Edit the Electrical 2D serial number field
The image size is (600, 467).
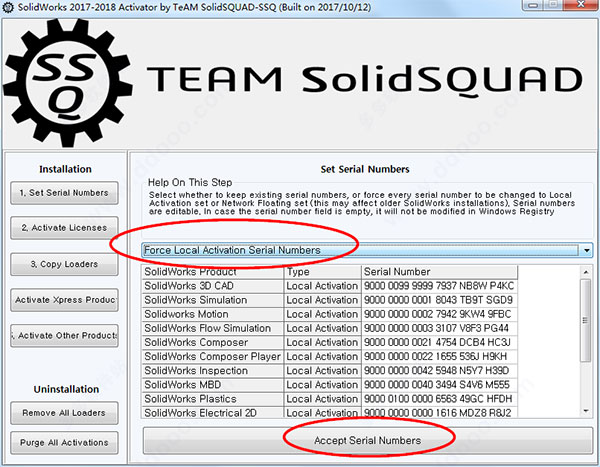[x=439, y=413]
